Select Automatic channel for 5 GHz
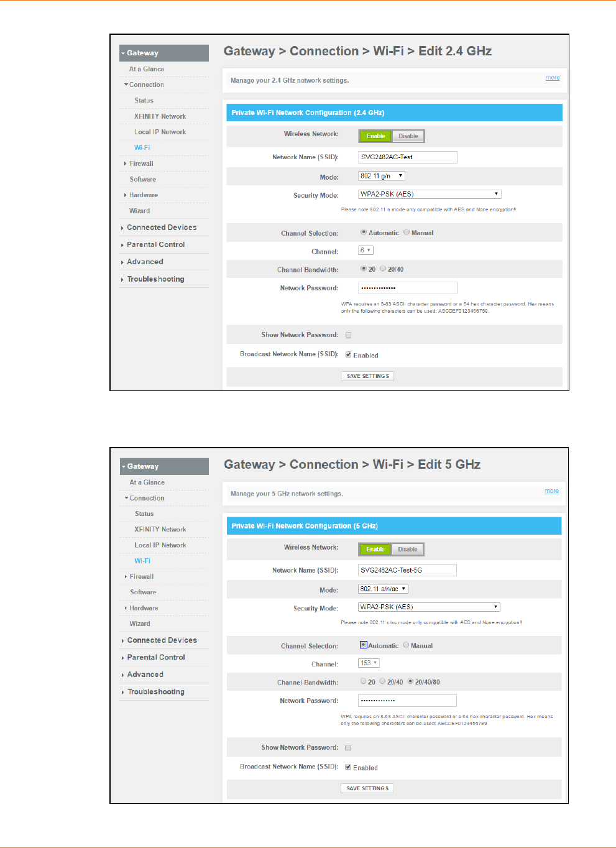 pyautogui.click(x=364, y=645)
